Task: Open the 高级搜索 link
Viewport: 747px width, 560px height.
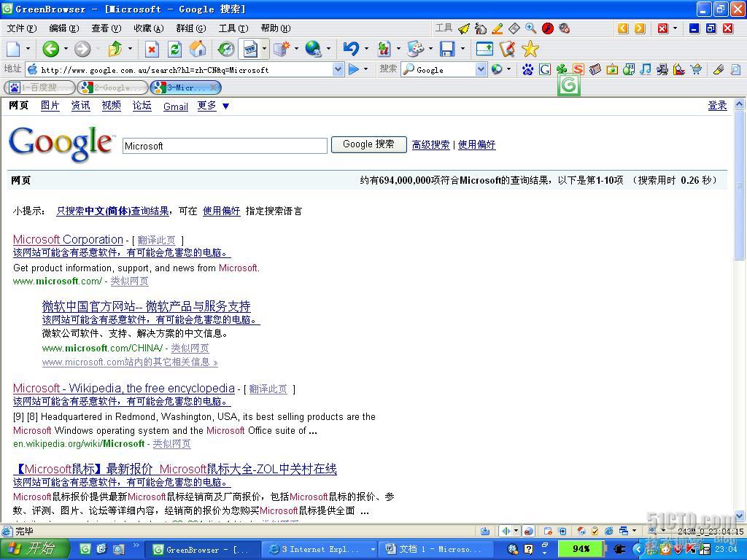Action: 430,145
